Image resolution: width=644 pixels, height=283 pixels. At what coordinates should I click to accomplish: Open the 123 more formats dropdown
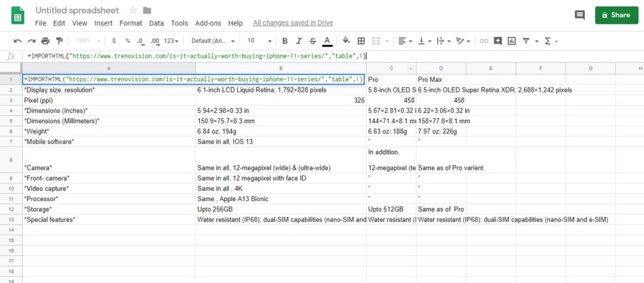(x=171, y=41)
